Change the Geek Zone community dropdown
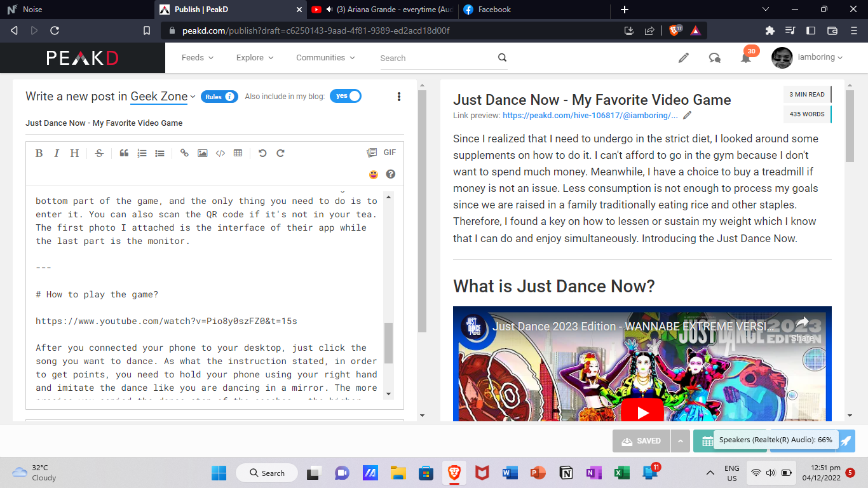 163,97
